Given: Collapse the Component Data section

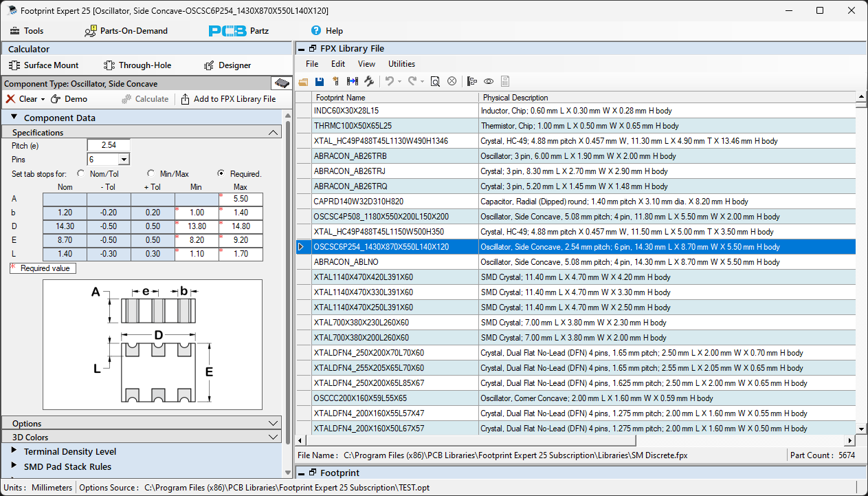Looking at the screenshot, I should click(x=14, y=118).
